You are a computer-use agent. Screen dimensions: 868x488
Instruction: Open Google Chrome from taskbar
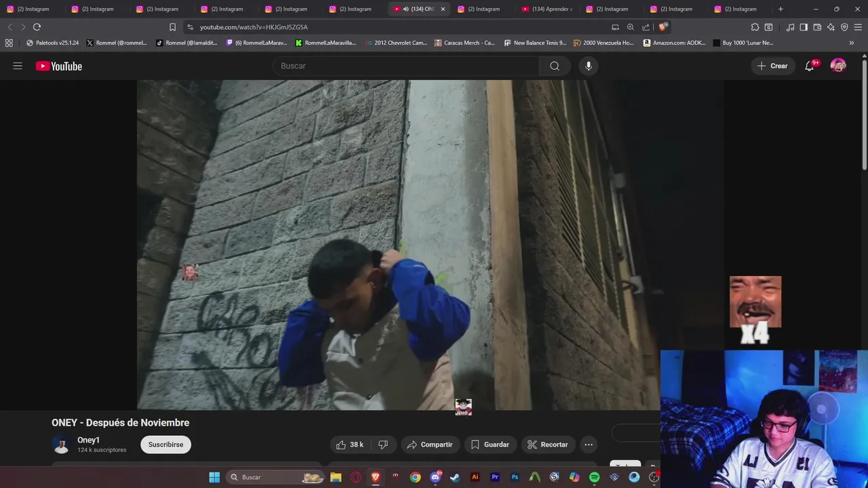(x=415, y=477)
